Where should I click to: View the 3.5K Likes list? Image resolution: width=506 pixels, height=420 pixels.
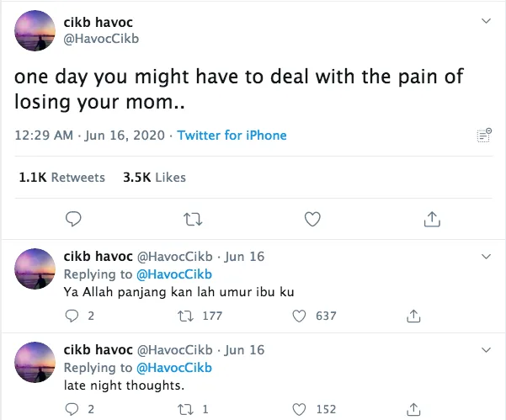coord(154,178)
